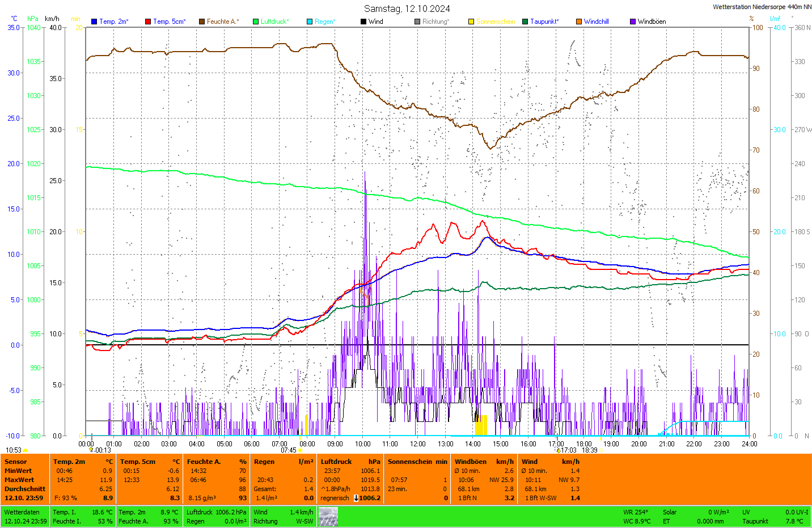Click the black Wind legend square
This screenshot has width=812, height=528.
[363, 22]
